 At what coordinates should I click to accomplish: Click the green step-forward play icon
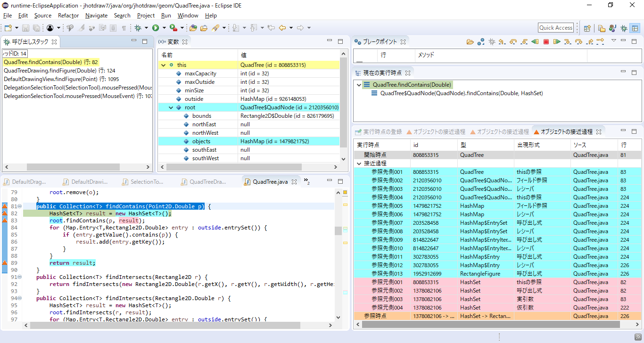pyautogui.click(x=557, y=41)
